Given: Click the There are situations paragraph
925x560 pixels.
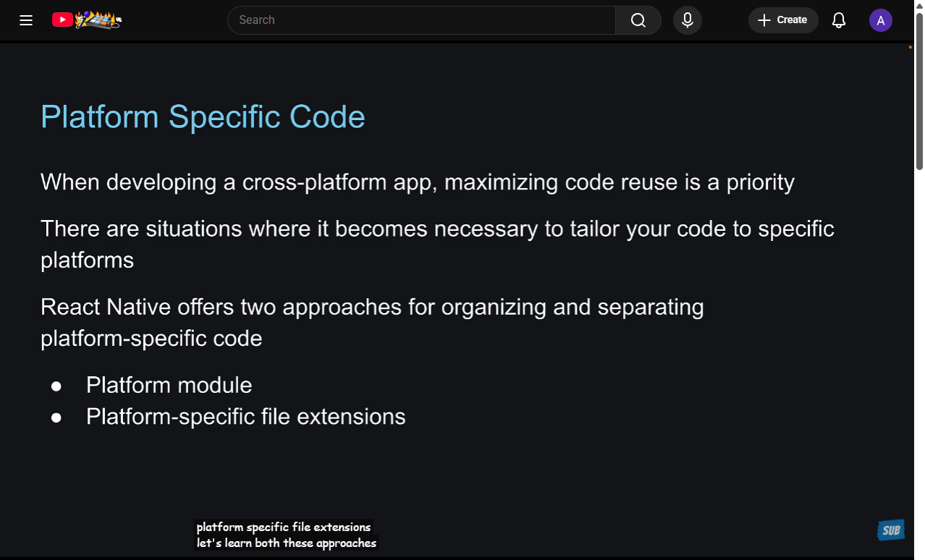Looking at the screenshot, I should pyautogui.click(x=437, y=244).
